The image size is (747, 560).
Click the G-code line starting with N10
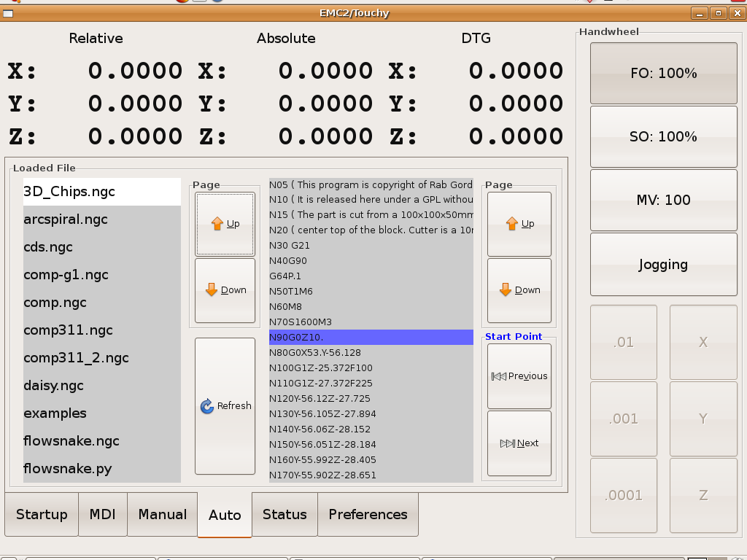(x=371, y=200)
